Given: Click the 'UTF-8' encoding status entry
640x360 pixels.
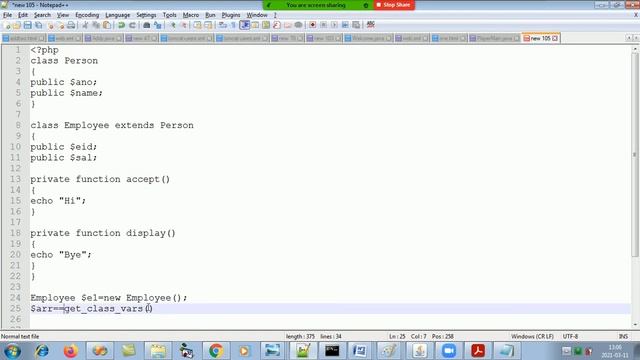Looking at the screenshot, I should 570,337.
